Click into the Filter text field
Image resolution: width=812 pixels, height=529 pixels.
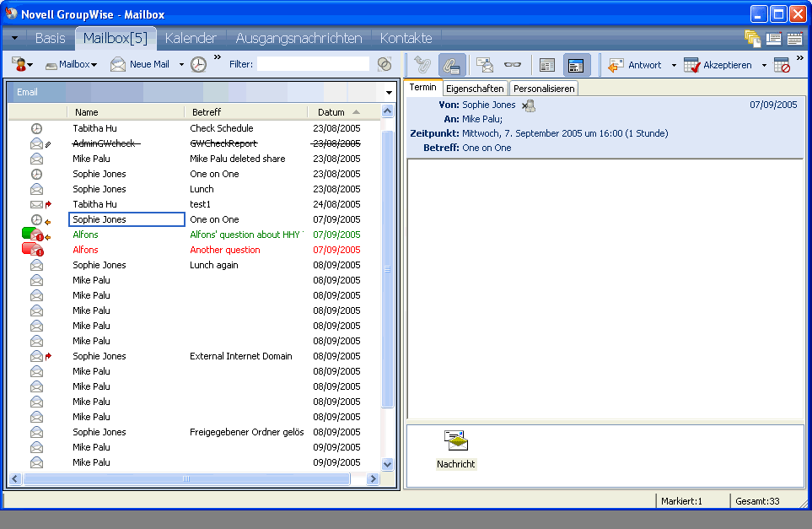[x=313, y=64]
